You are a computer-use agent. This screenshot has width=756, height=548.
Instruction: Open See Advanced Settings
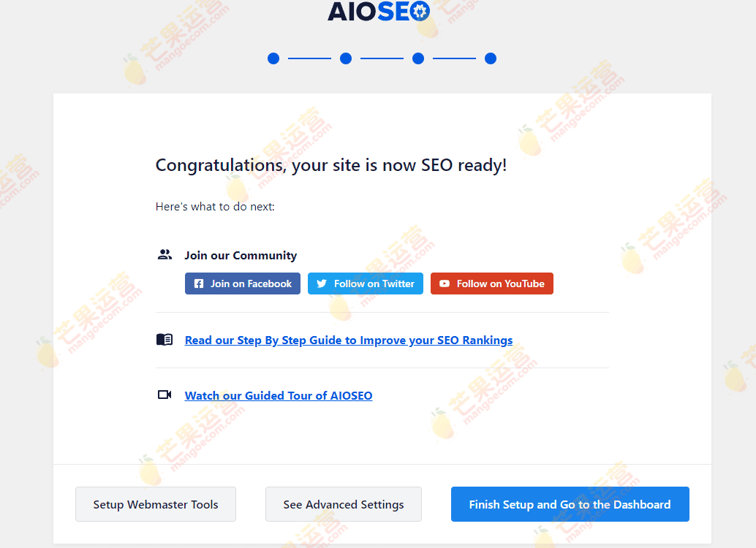click(343, 504)
